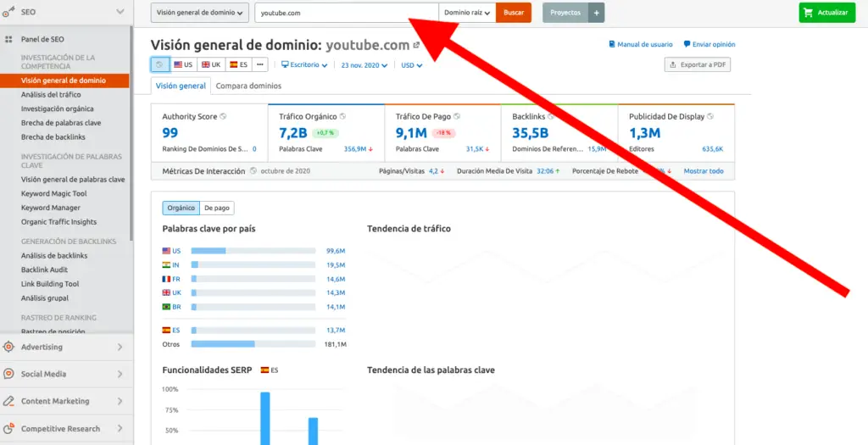Click the Mostrar todo link
This screenshot has height=445, width=868.
704,171
